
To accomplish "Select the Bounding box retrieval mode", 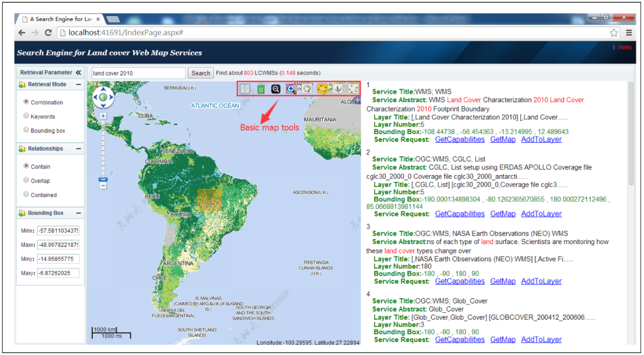I will (26, 130).
